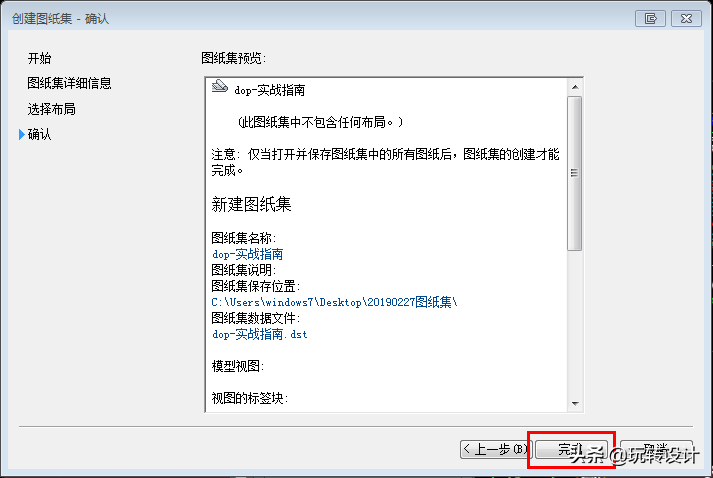This screenshot has width=713, height=478.
Task: Select the 图纸集详细信息 wizard step
Action: coord(69,83)
